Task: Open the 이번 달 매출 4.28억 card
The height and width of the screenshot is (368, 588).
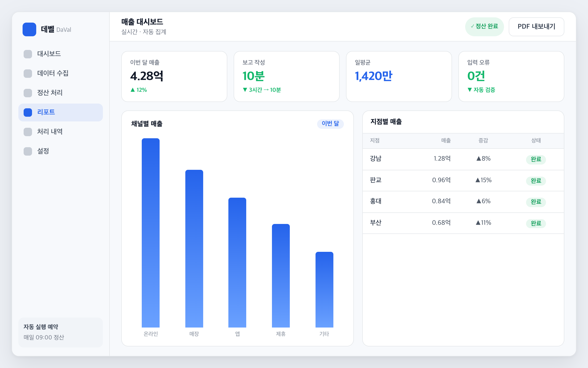Action: [174, 76]
